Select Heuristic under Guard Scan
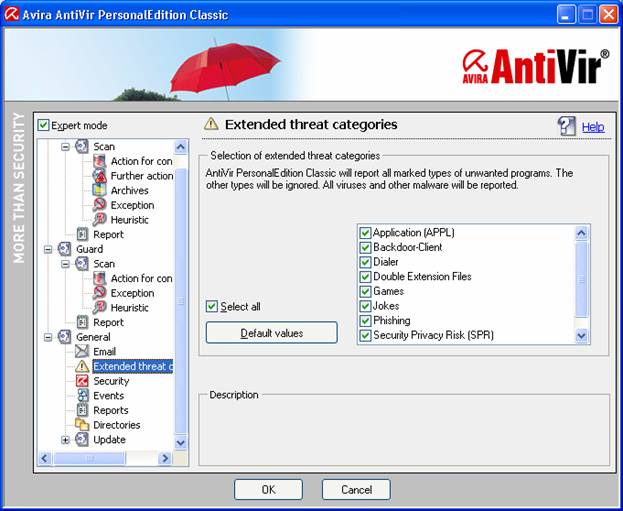 pos(129,308)
